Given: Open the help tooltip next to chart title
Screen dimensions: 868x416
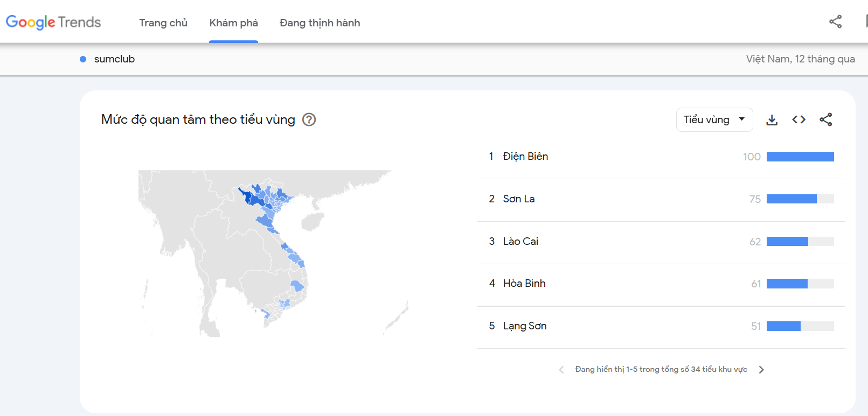Looking at the screenshot, I should pos(309,119).
